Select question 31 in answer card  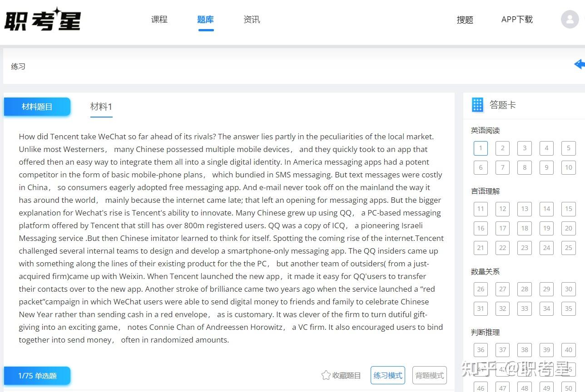coord(481,309)
